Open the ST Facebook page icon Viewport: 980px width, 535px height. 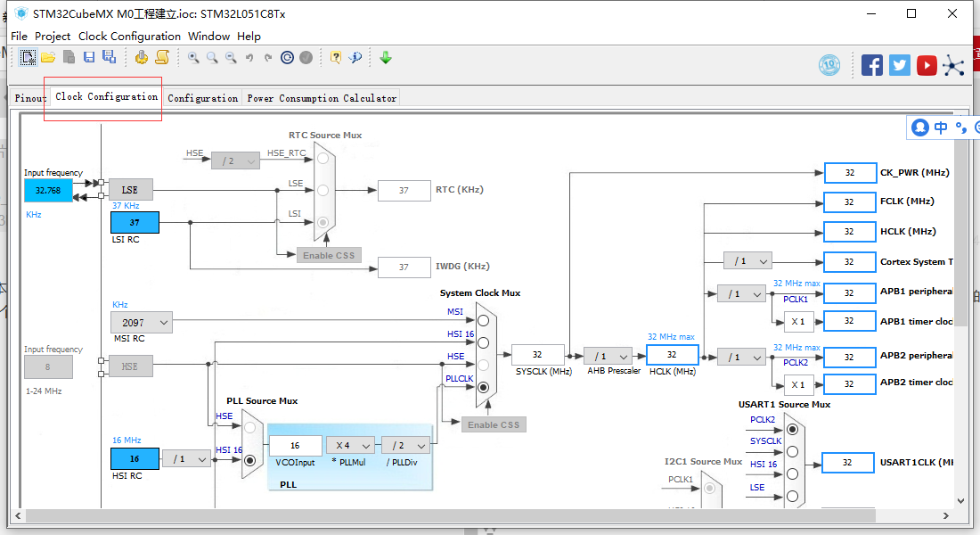click(x=872, y=65)
